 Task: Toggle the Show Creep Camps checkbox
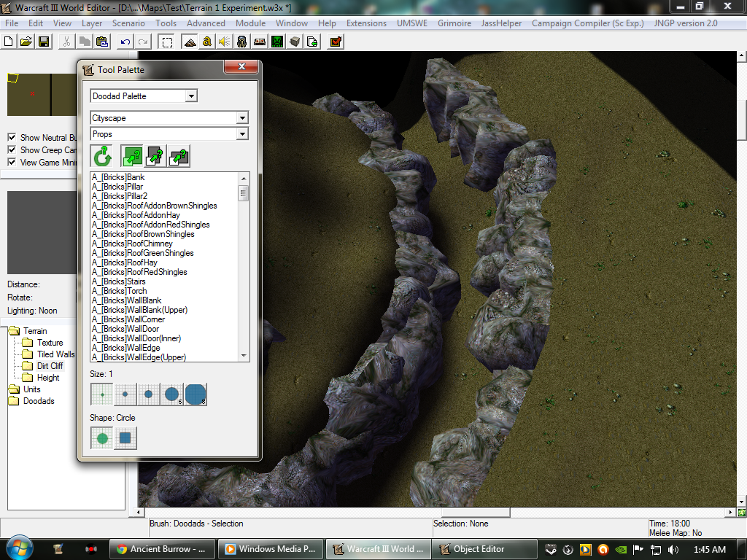point(12,149)
